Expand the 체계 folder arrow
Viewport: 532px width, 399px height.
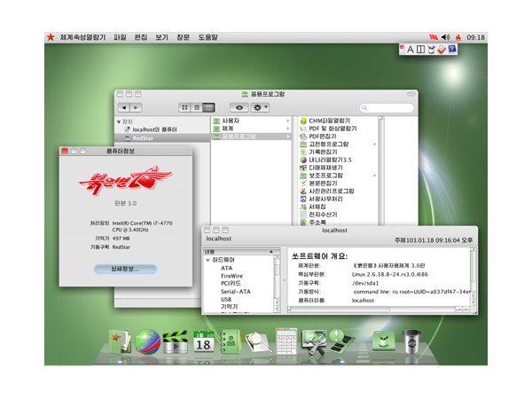[287, 129]
